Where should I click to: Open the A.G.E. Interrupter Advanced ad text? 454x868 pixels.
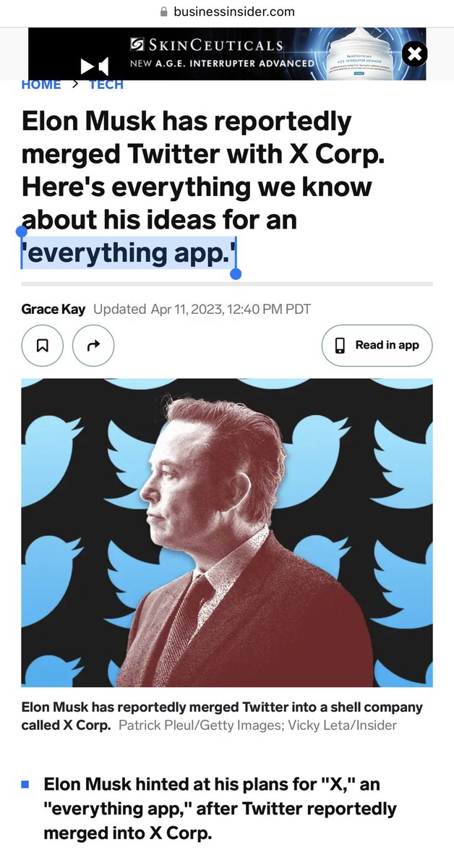(x=222, y=63)
